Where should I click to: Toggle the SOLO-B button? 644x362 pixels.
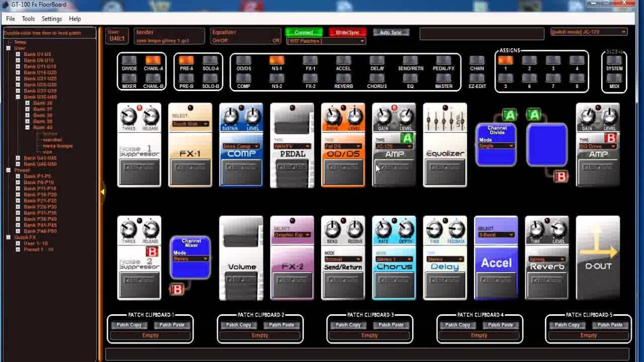210,78
